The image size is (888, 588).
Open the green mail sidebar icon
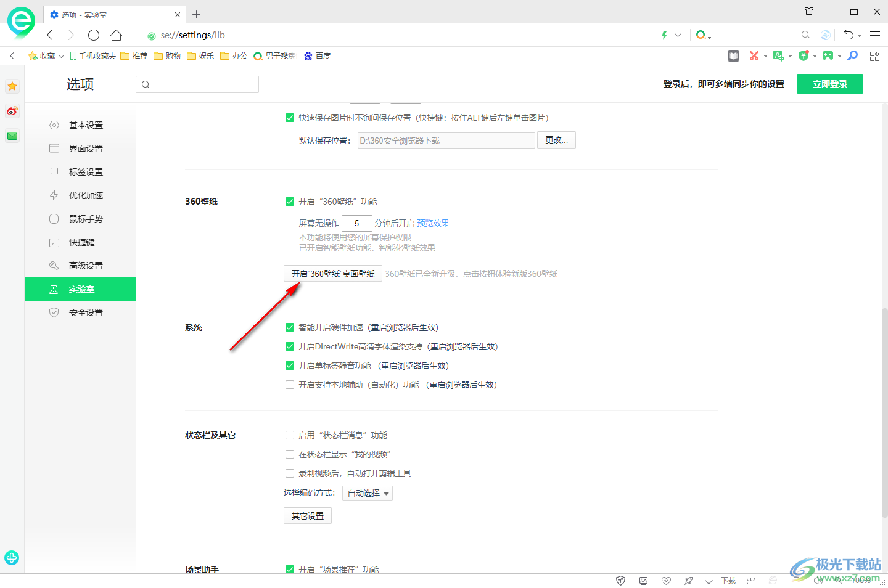pos(12,136)
